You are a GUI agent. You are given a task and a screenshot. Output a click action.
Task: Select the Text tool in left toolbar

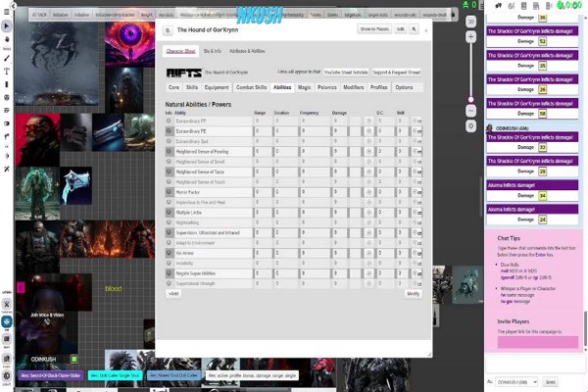(7, 72)
